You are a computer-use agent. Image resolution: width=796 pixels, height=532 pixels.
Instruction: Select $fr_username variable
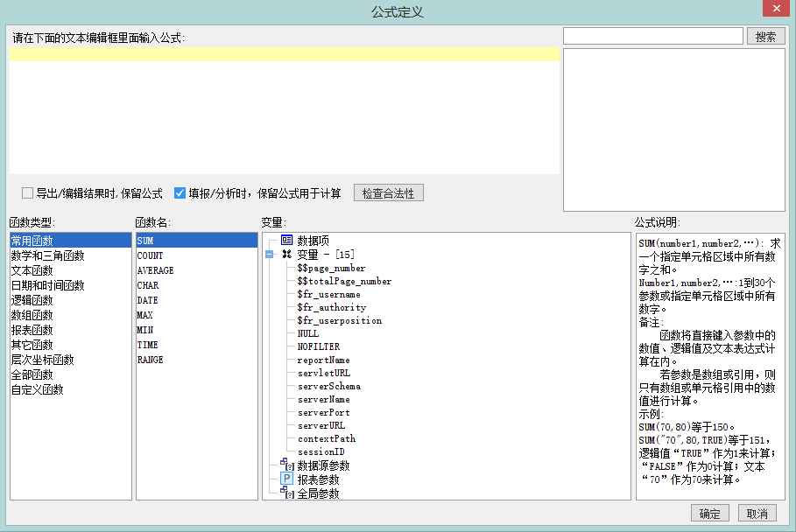328,294
